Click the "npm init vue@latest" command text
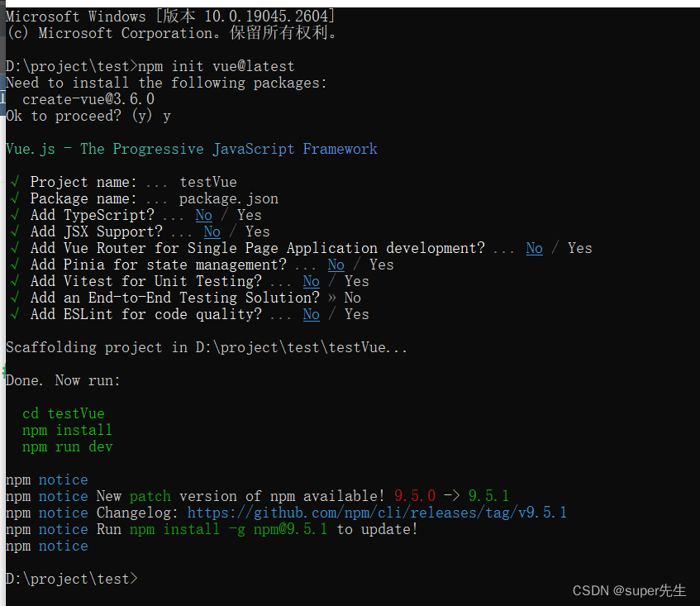 (x=217, y=66)
